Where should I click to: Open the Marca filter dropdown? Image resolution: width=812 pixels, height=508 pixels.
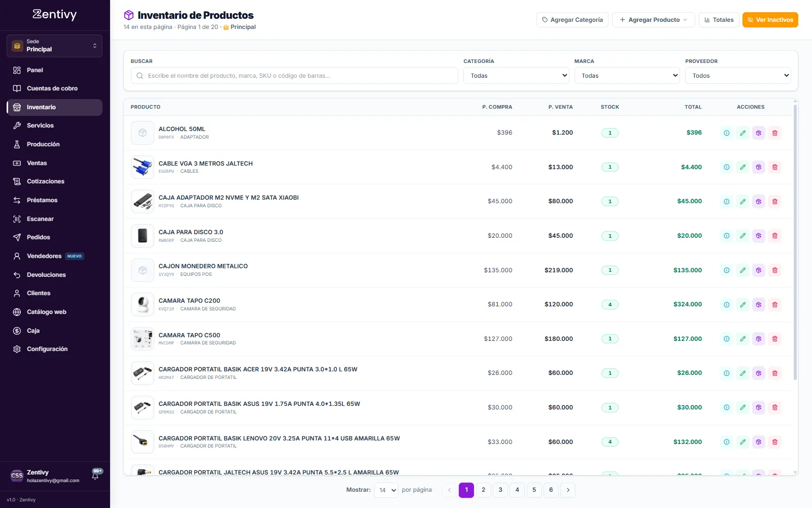pyautogui.click(x=627, y=76)
